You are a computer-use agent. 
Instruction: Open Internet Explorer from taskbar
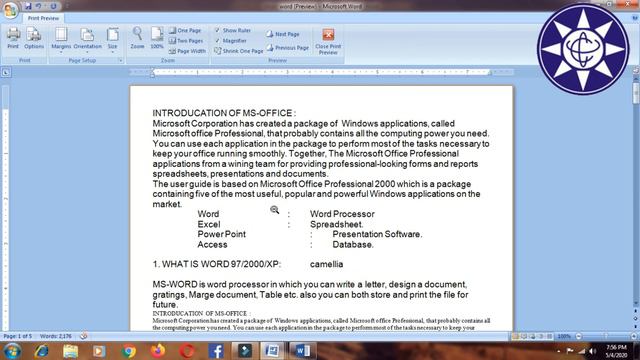tap(42, 351)
